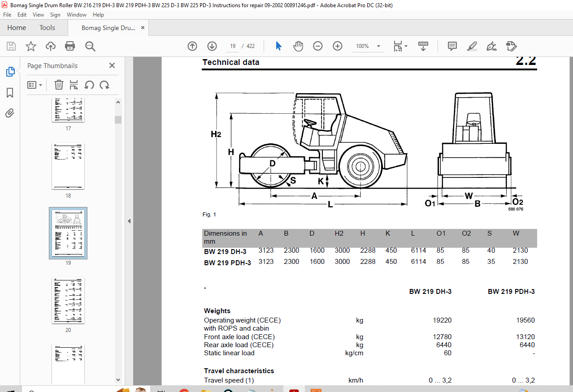Print the document with the printer icon

[70, 46]
